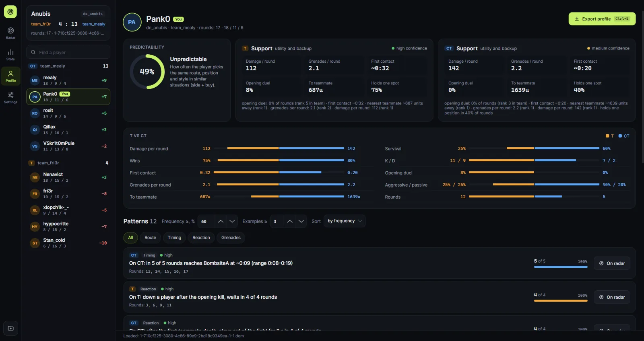The height and width of the screenshot is (341, 644).
Task: Select the Timing patterns filter
Action: tap(174, 238)
